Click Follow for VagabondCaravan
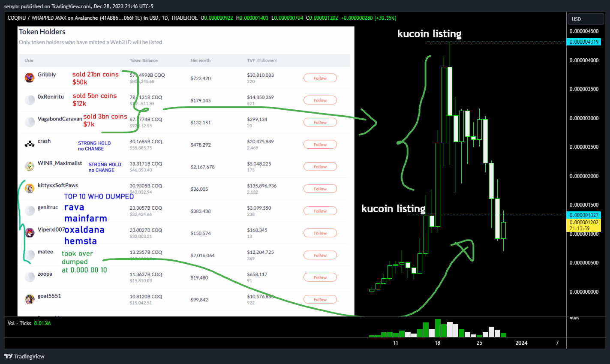Image resolution: width=610 pixels, height=364 pixels. pos(320,122)
